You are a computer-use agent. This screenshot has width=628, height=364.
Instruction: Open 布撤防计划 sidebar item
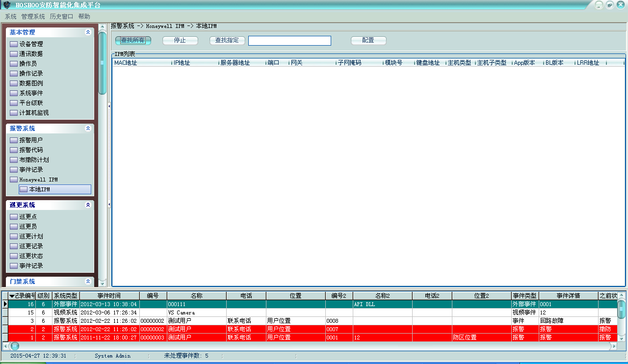click(34, 160)
